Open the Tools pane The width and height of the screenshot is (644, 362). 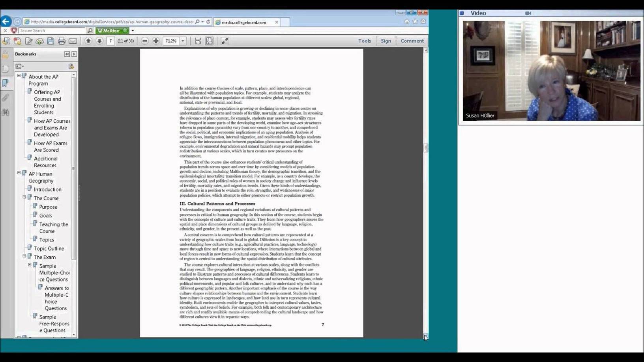click(364, 41)
